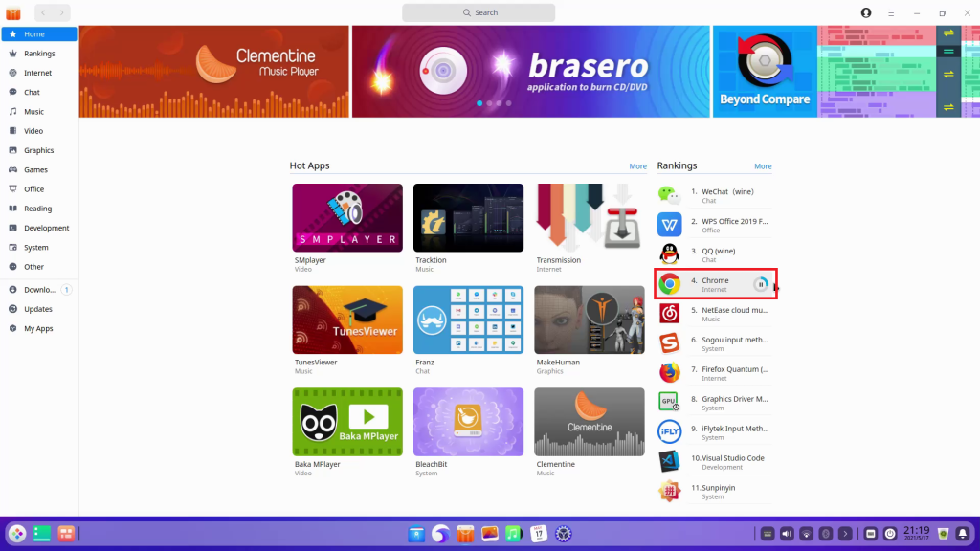The height and width of the screenshot is (551, 980).
Task: Go forward with the right arrow
Action: [x=61, y=12]
